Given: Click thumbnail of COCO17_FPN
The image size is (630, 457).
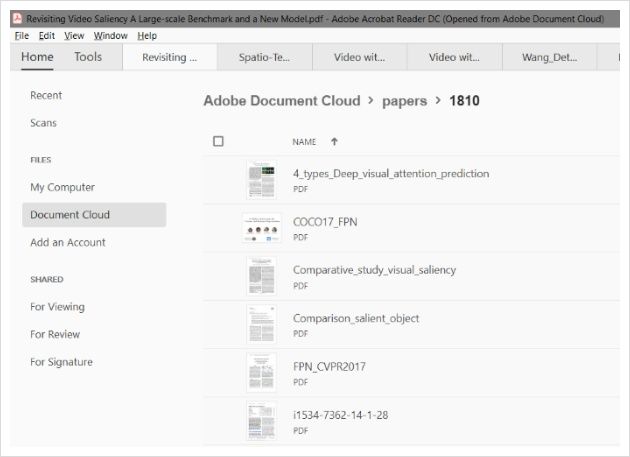Looking at the screenshot, I should point(262,228).
